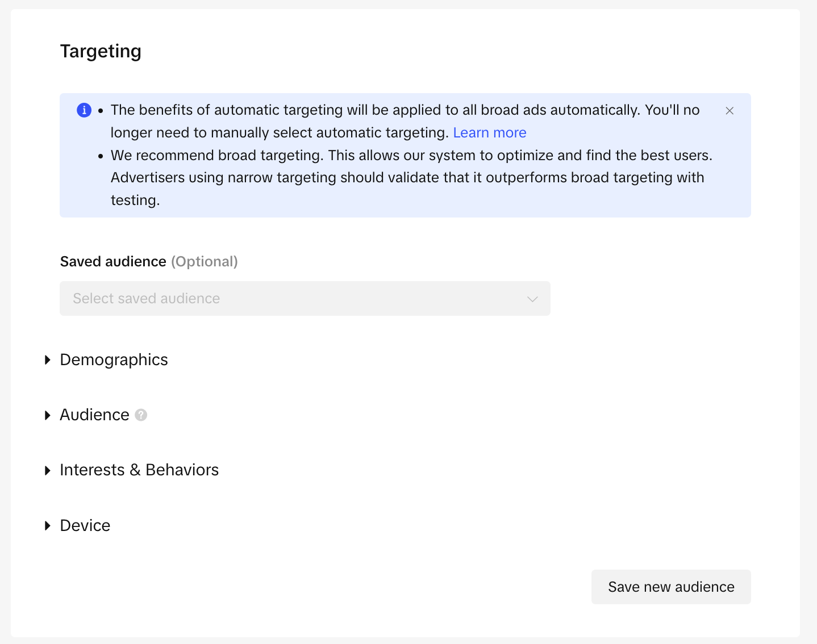Click the Audience section title
The height and width of the screenshot is (644, 817).
pyautogui.click(x=94, y=415)
